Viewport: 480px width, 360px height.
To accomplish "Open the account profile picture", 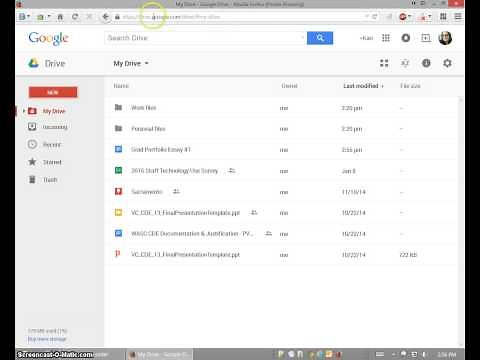I will (x=445, y=38).
